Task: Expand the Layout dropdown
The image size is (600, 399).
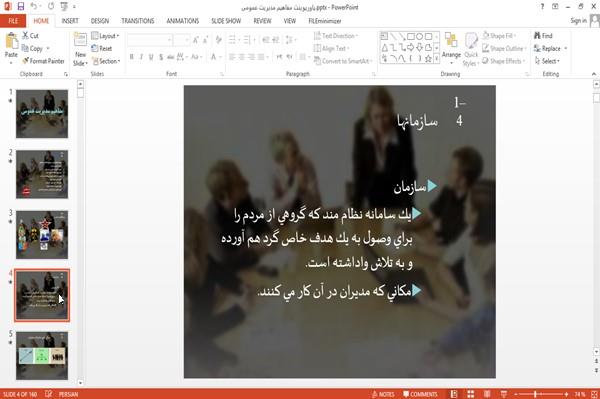Action: [105, 36]
